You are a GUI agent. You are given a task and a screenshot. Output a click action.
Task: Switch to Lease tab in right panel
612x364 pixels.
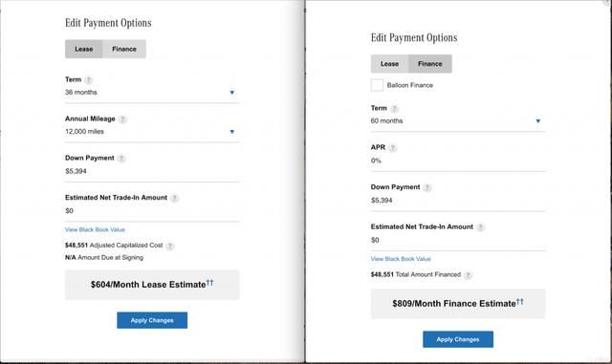(x=389, y=64)
